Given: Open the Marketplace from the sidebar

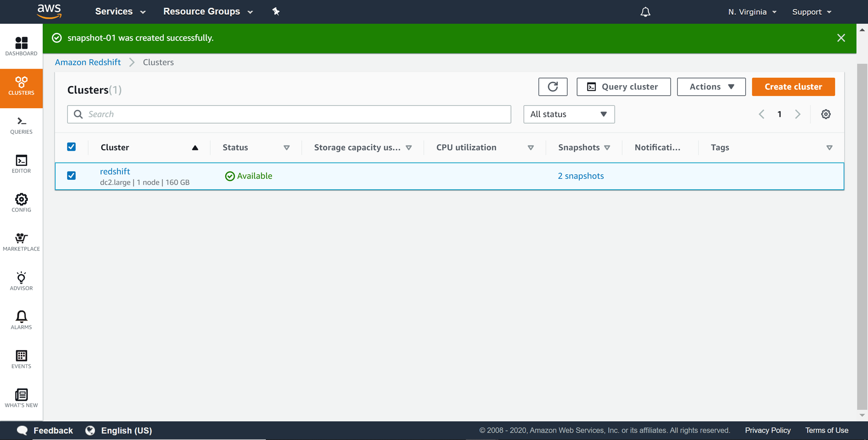Looking at the screenshot, I should click(21, 242).
